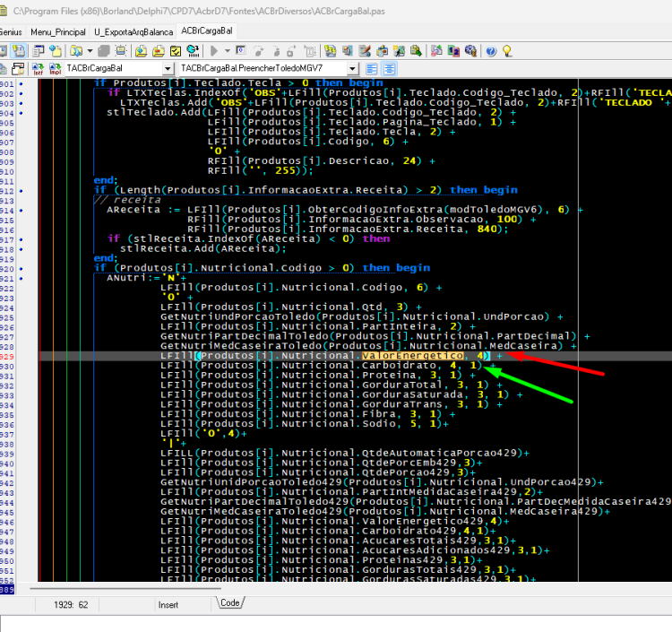Click the Run play triangle button
This screenshot has height=632, width=672.
pyautogui.click(x=214, y=51)
